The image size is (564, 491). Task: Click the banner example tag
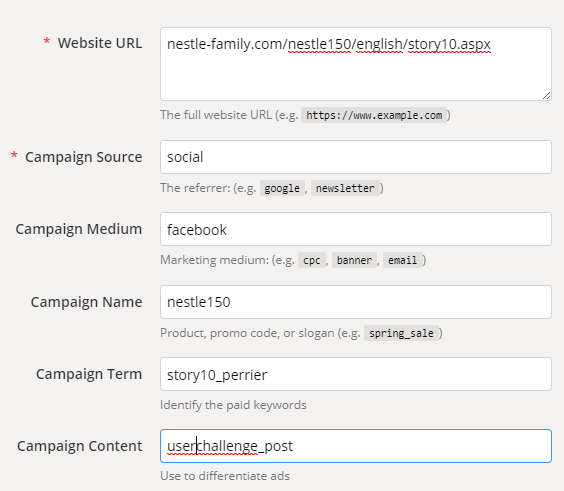[x=354, y=260]
